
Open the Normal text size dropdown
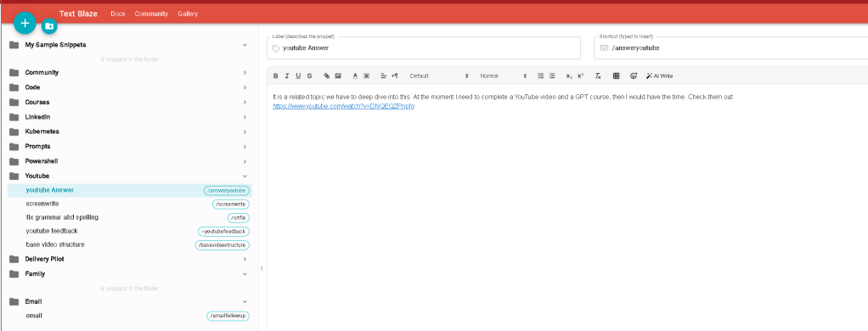[503, 76]
